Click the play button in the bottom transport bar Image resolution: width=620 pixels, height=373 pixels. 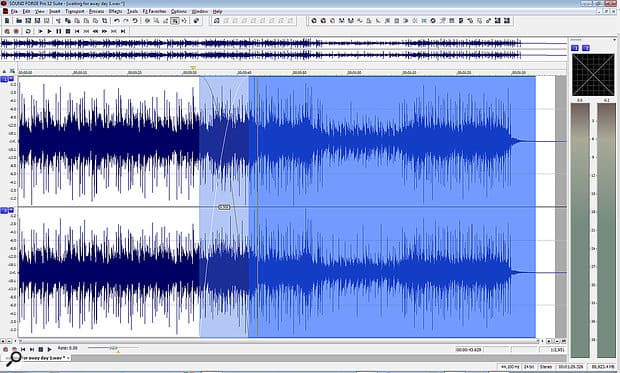coord(49,349)
